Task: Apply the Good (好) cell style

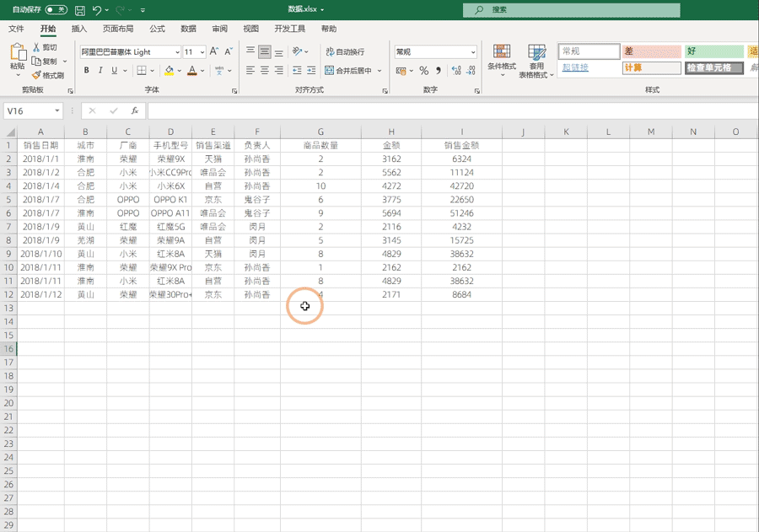Action: 714,51
